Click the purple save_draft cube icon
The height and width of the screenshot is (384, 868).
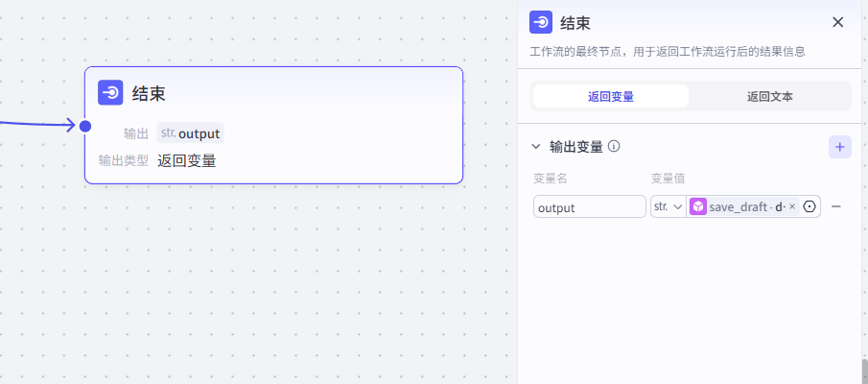pos(698,206)
